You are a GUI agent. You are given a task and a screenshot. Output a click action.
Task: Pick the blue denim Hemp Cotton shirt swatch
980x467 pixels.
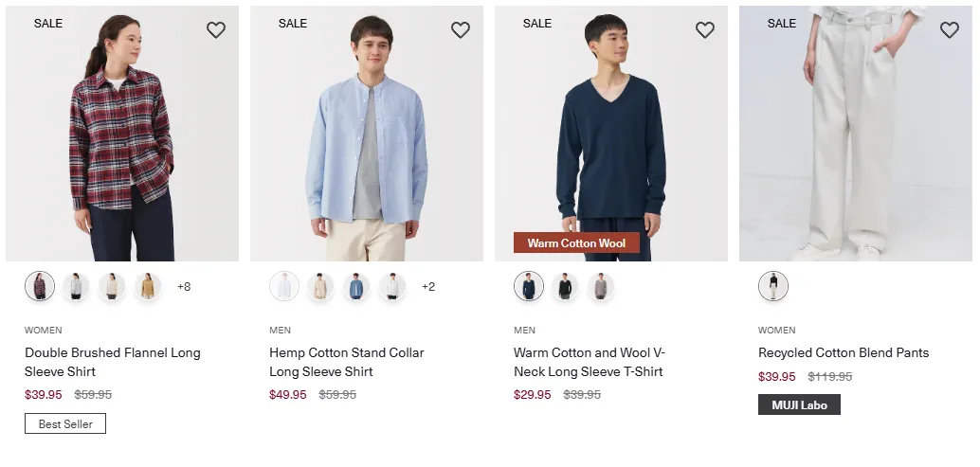coord(356,287)
